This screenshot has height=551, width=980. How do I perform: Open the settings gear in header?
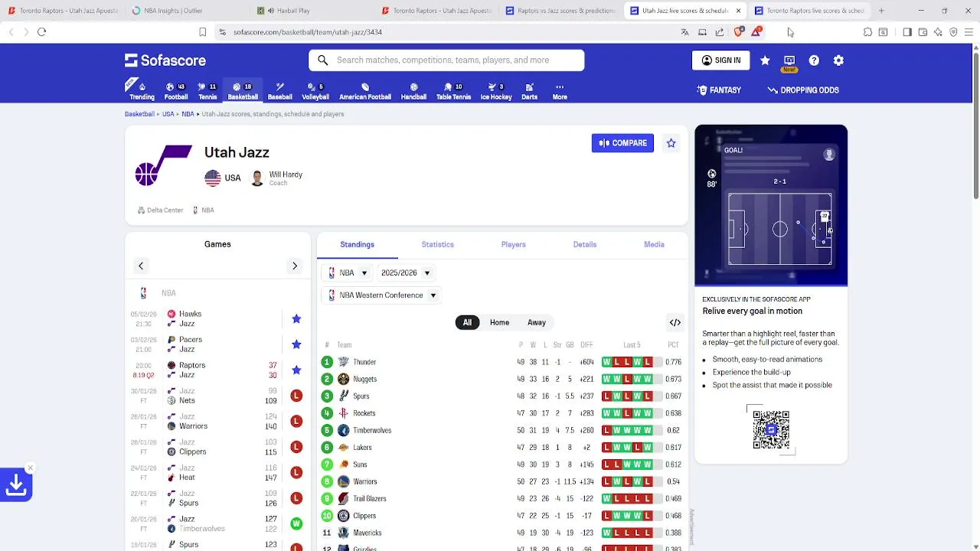coord(838,60)
